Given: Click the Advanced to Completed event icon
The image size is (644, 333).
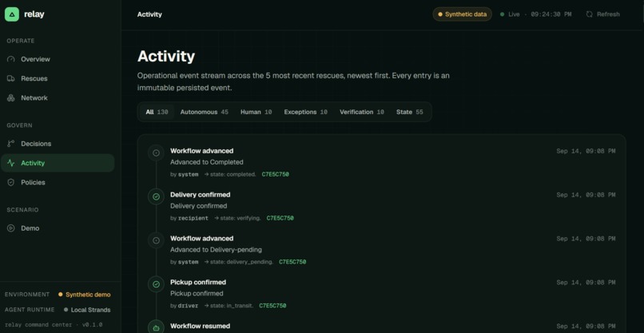Looking at the screenshot, I should 156,153.
